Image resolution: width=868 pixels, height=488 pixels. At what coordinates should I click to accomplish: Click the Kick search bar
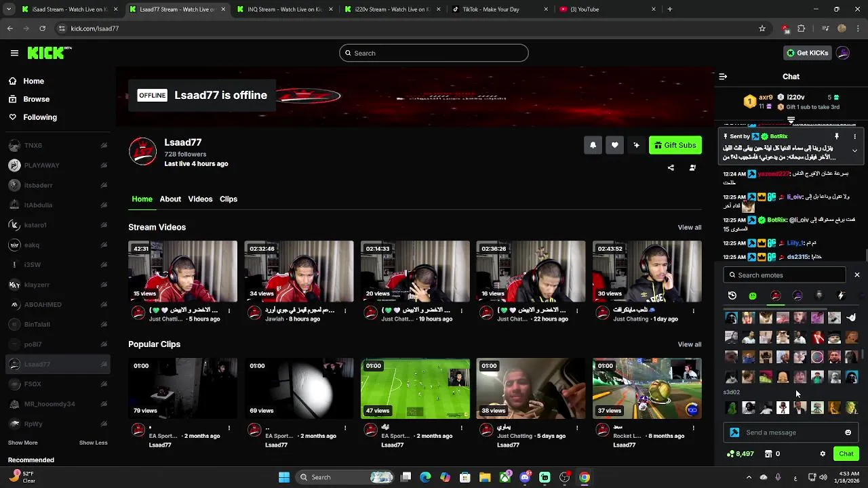pyautogui.click(x=434, y=53)
